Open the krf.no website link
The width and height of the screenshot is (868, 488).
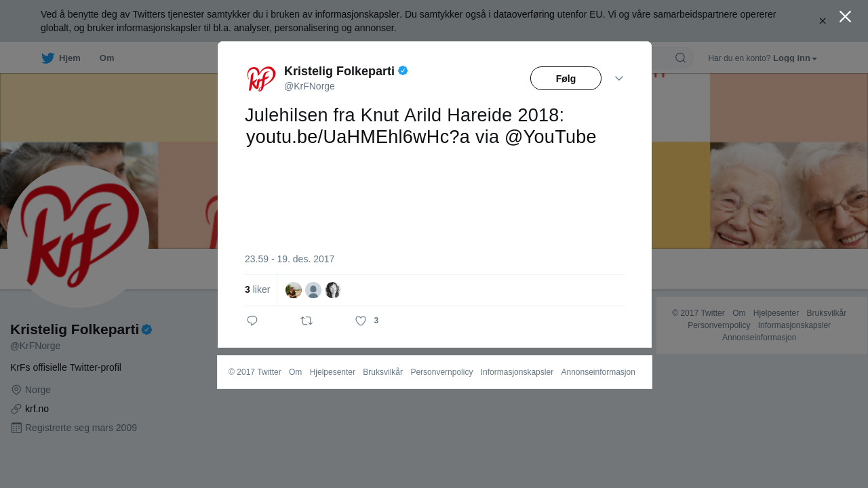pyautogui.click(x=37, y=409)
